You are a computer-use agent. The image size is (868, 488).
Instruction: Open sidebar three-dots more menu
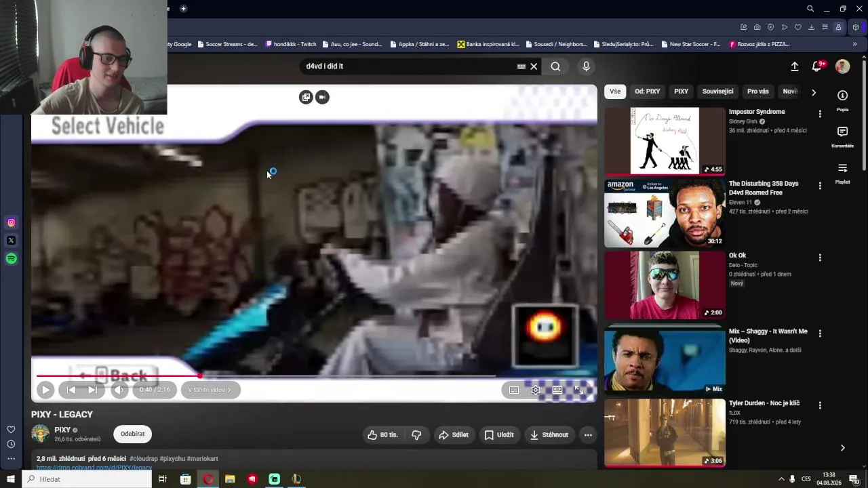tap(11, 459)
